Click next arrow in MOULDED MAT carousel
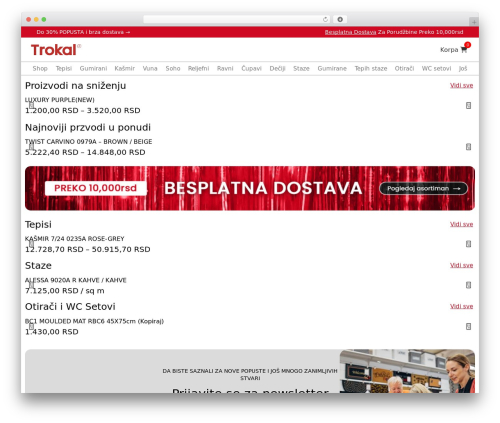The width and height of the screenshot is (500, 423). (x=468, y=326)
